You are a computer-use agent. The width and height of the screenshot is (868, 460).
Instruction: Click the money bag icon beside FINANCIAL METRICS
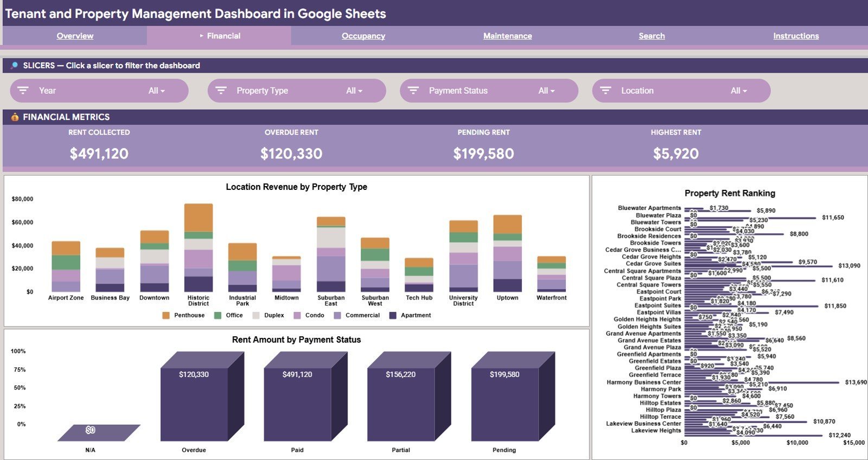[x=15, y=117]
